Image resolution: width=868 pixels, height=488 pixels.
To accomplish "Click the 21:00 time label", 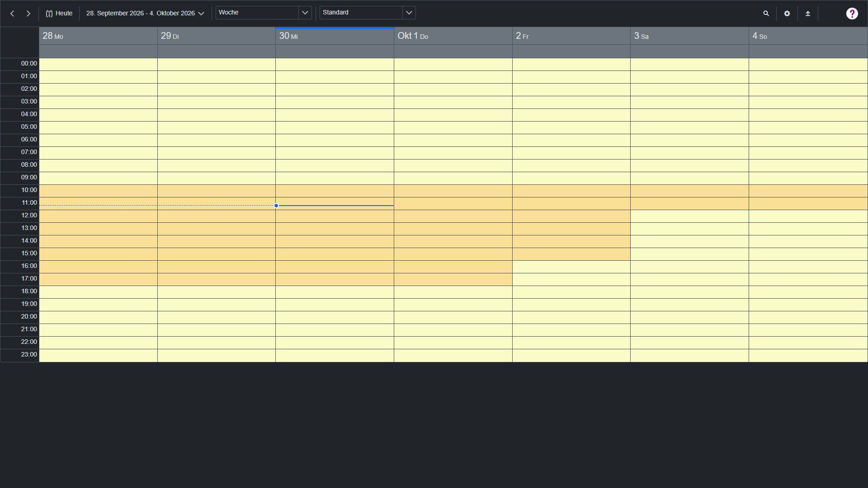I will [29, 329].
